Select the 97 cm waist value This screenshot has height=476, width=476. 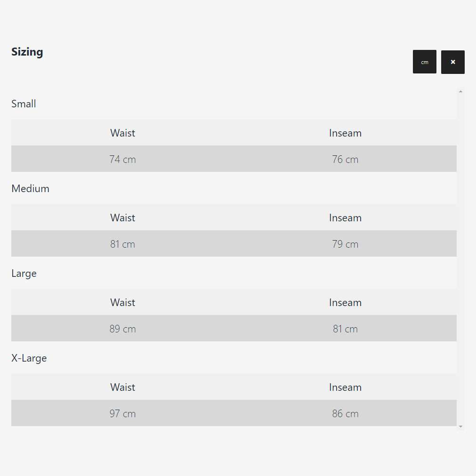tap(122, 413)
